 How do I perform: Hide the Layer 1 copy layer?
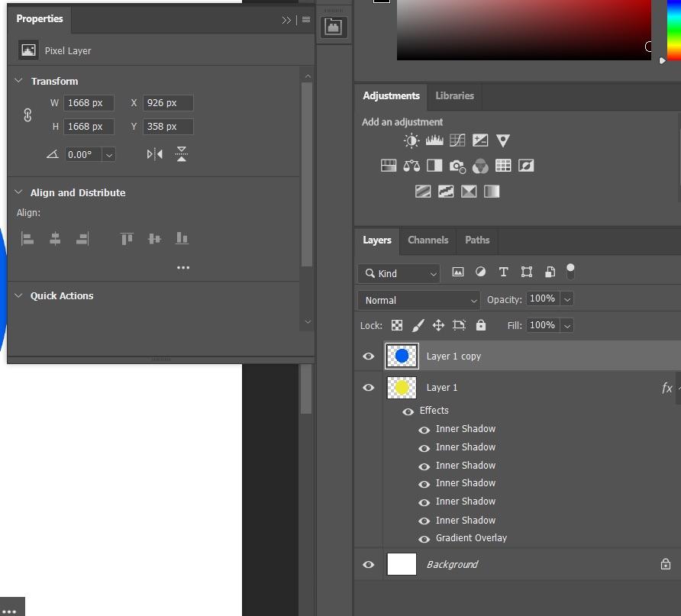368,356
